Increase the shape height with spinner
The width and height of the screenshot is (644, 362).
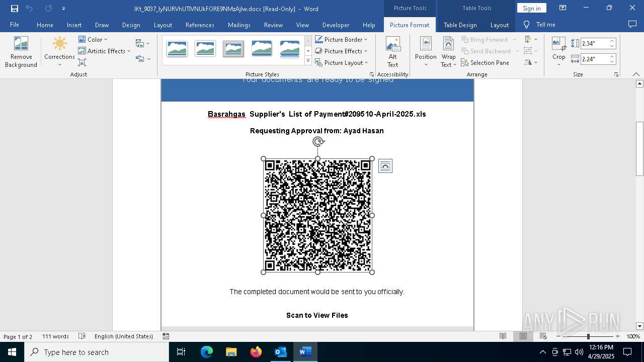pyautogui.click(x=612, y=41)
